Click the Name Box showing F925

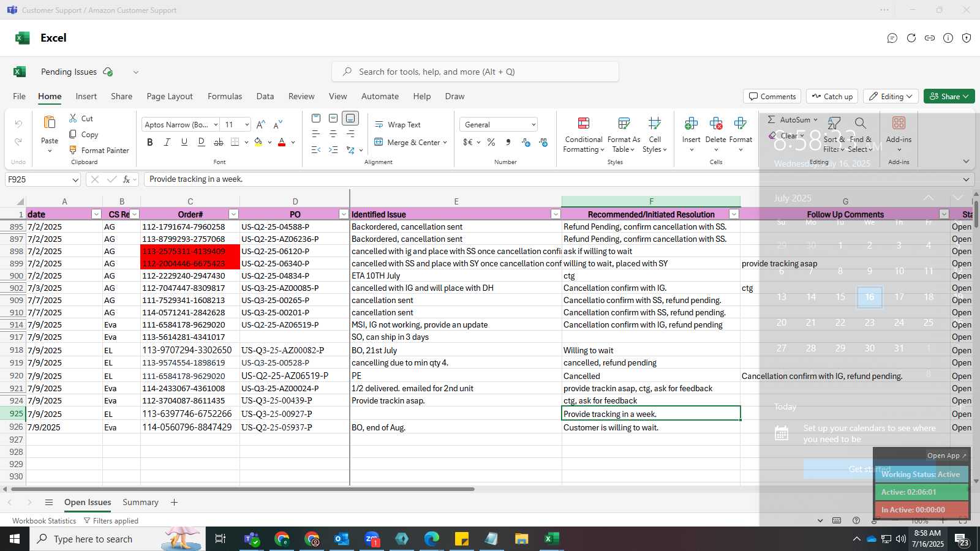[43, 179]
